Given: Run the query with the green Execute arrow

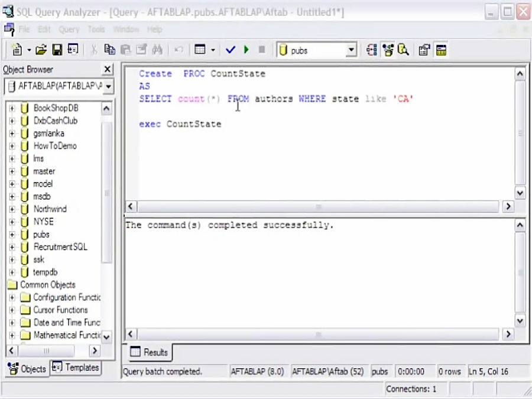Looking at the screenshot, I should (246, 50).
